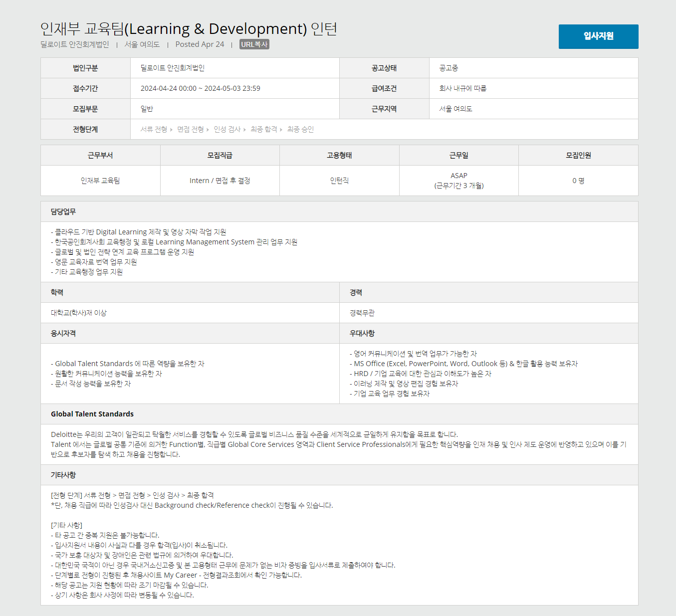Click Intern / 면접 후 결정 cell
Screen dimensions: 676x616
pos(220,181)
